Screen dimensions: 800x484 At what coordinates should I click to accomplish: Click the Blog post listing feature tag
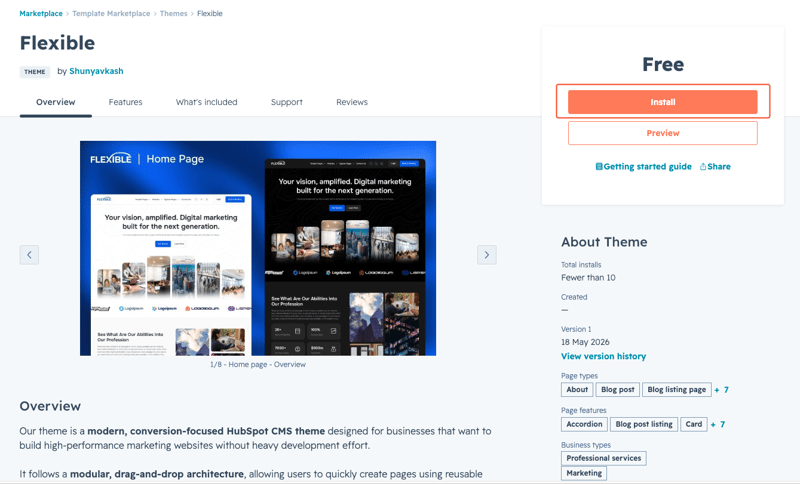(644, 424)
